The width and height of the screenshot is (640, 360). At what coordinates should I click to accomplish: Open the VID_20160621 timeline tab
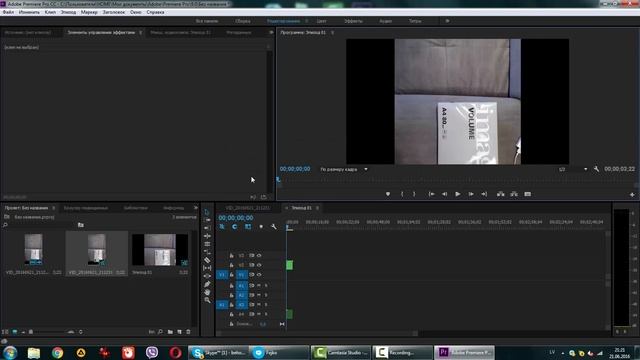click(x=248, y=208)
